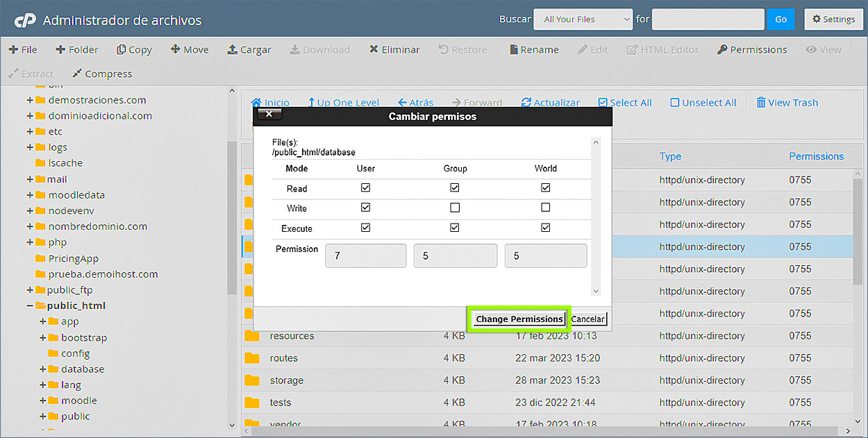
Task: Expand the moodle folder in tree
Action: point(43,401)
